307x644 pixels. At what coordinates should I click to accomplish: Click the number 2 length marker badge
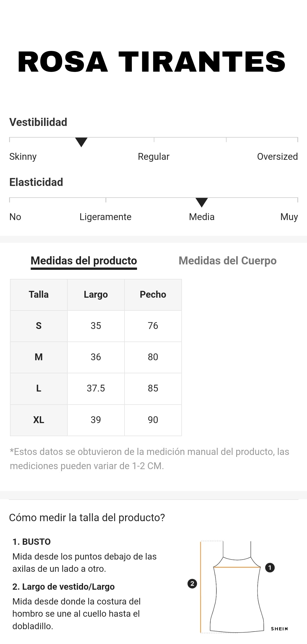coord(192,584)
